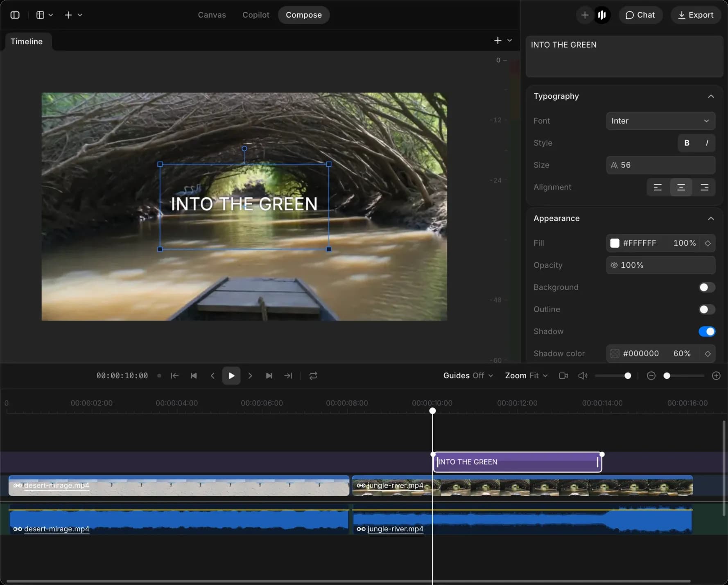The image size is (728, 585).
Task: Click the timeline zoom slider handle
Action: [x=667, y=375]
